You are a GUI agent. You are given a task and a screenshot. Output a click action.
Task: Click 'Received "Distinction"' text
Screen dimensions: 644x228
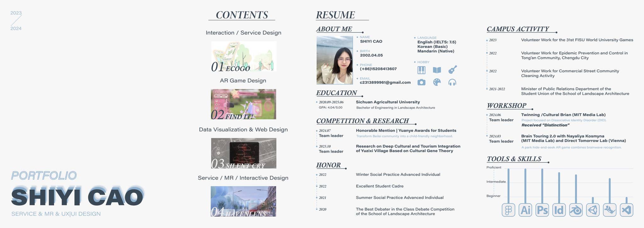(545, 125)
